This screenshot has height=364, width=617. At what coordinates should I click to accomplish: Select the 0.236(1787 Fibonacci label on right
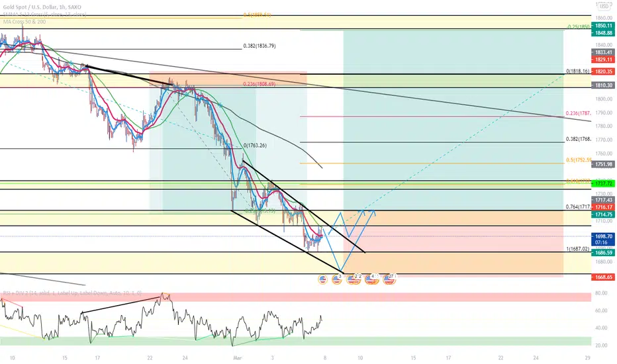click(x=579, y=113)
